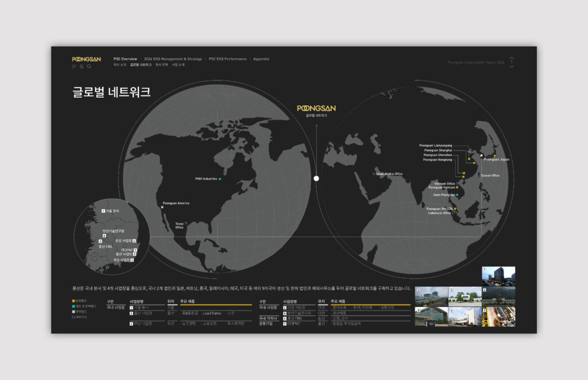Image resolution: width=588 pixels, height=380 pixels.
Task: Click the 글로벌 네트워크 sub-navigation link
Action: (x=141, y=65)
